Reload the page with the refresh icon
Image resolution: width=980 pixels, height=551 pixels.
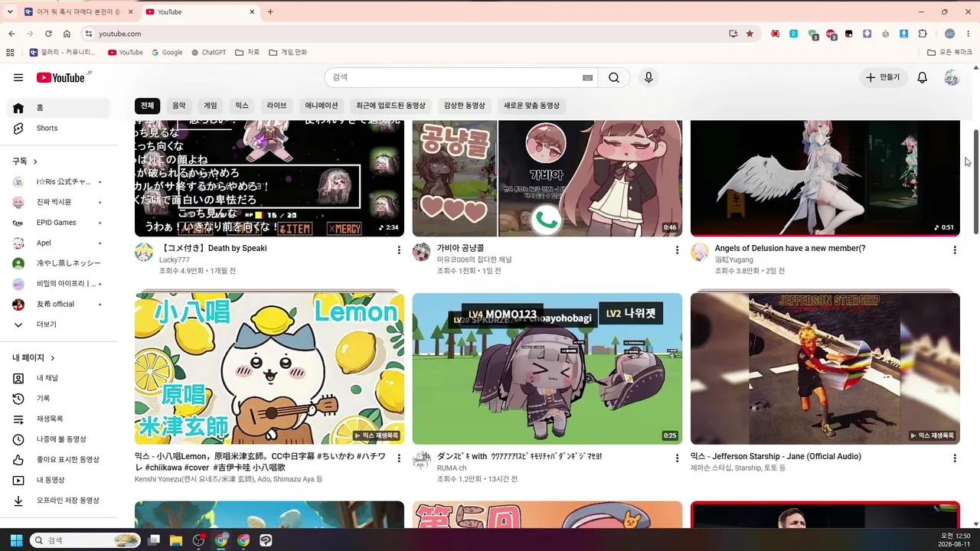coord(48,34)
